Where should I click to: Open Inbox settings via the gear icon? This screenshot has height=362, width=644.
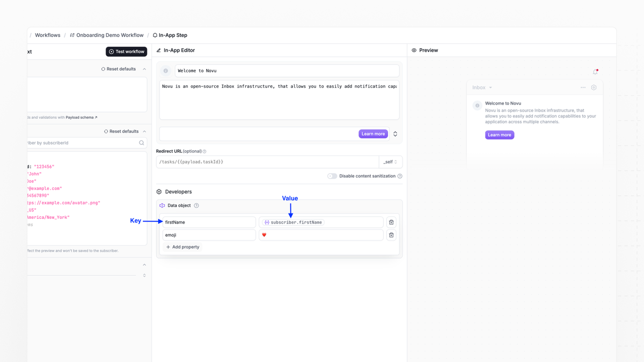(593, 87)
